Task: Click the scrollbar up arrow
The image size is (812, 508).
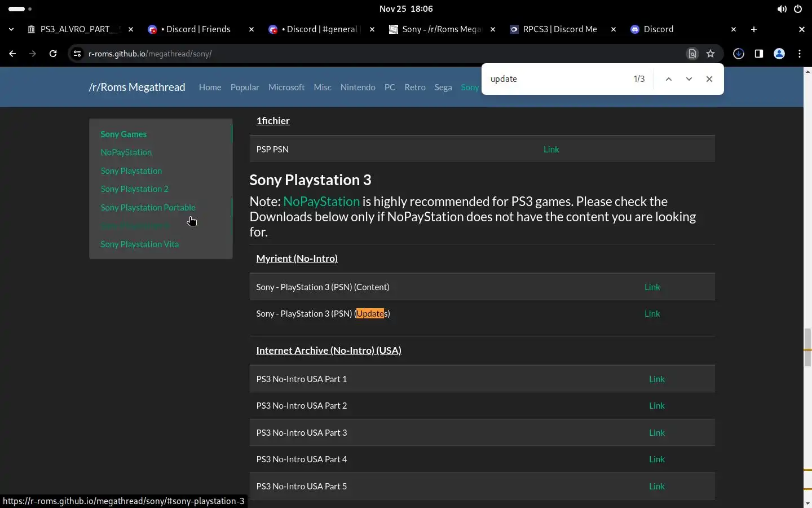Action: pyautogui.click(x=807, y=72)
